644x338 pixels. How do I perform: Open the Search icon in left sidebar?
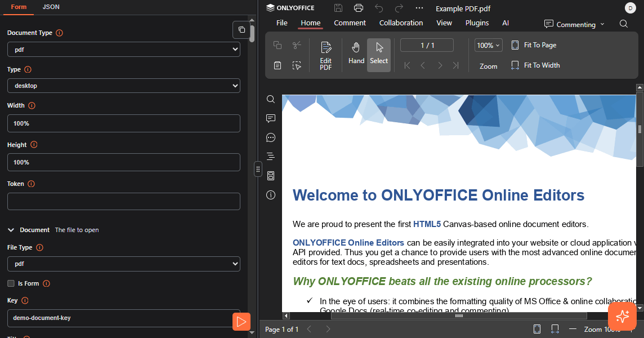click(x=271, y=99)
